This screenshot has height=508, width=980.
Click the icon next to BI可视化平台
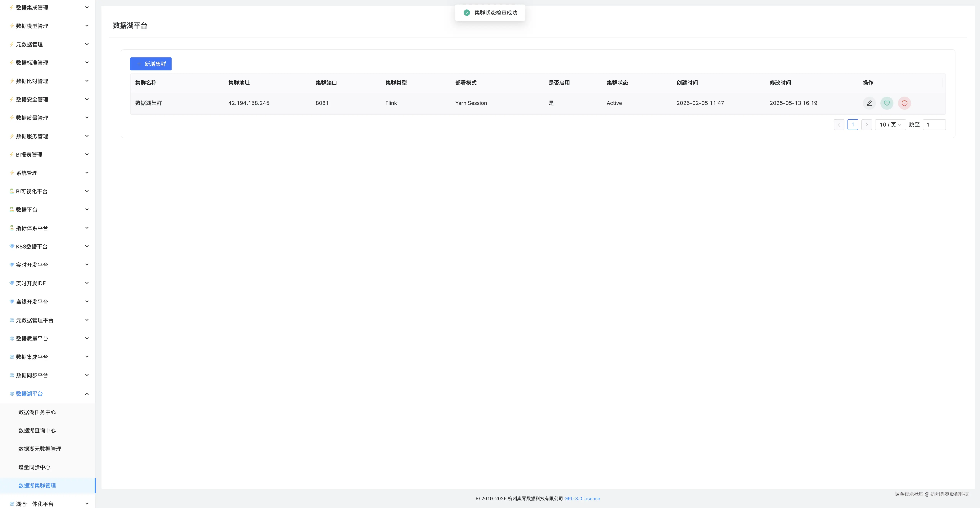click(12, 191)
